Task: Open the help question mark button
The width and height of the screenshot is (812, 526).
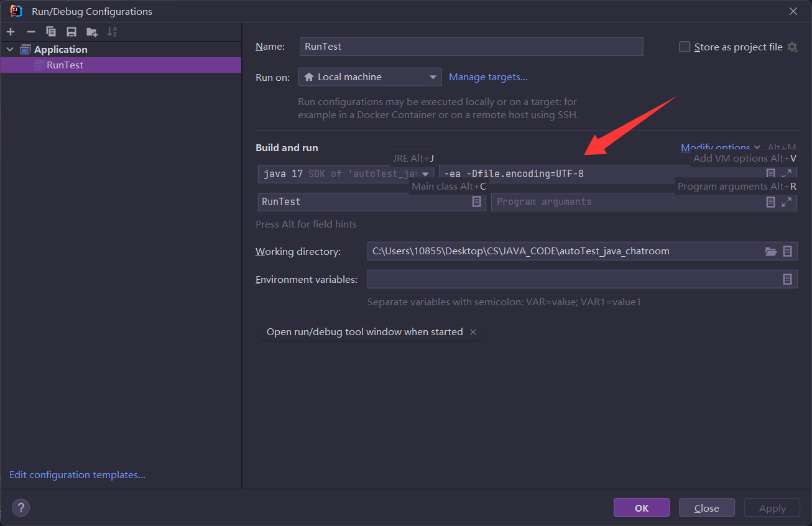Action: 21,508
